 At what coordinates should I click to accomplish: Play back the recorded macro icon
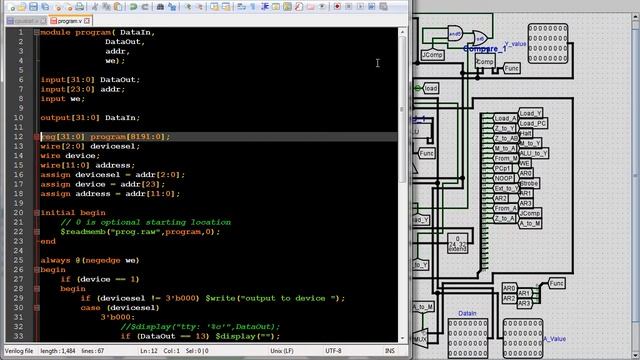click(x=360, y=7)
